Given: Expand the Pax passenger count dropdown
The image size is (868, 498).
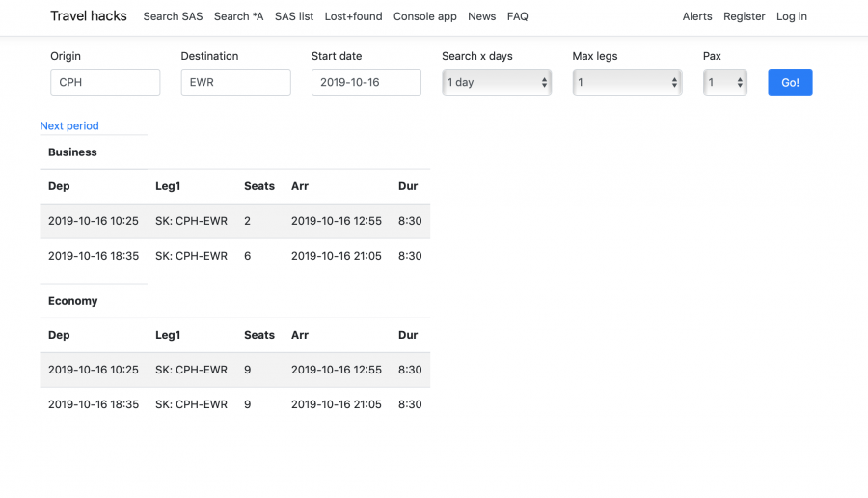Looking at the screenshot, I should point(725,83).
